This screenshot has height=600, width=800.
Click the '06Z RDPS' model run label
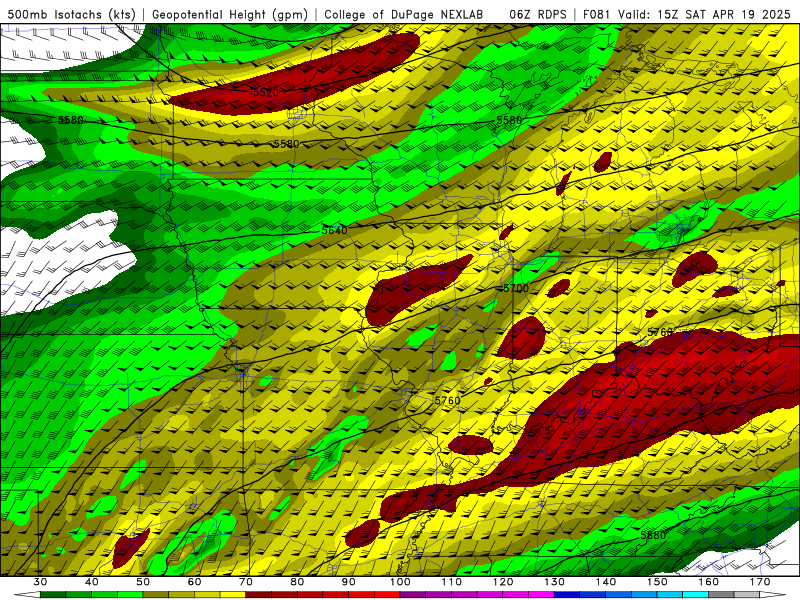click(x=538, y=15)
